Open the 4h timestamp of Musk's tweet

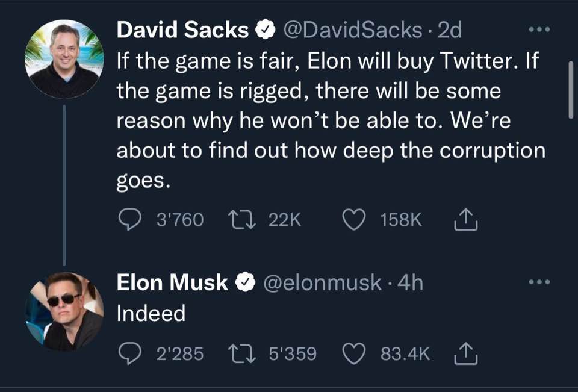pyautogui.click(x=411, y=282)
